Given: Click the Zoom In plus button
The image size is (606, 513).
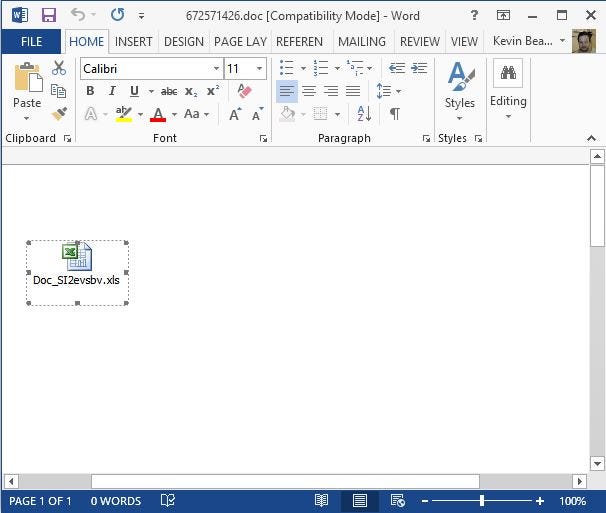Looking at the screenshot, I should click(x=540, y=501).
